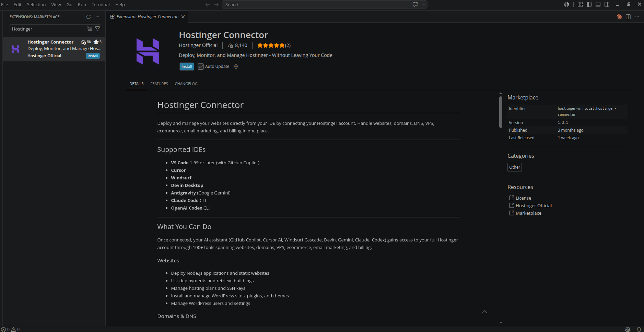644x332 pixels.
Task: Click the five-star rating
Action: tap(271, 45)
